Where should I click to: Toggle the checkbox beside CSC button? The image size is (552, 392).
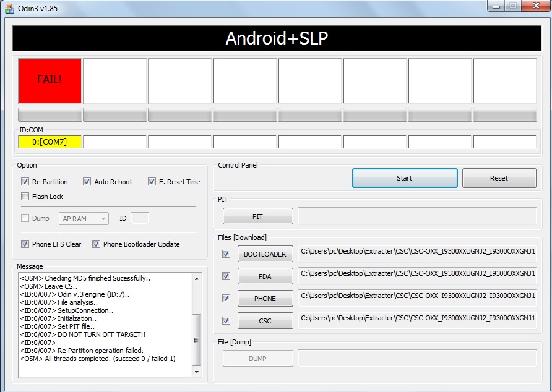(x=226, y=320)
